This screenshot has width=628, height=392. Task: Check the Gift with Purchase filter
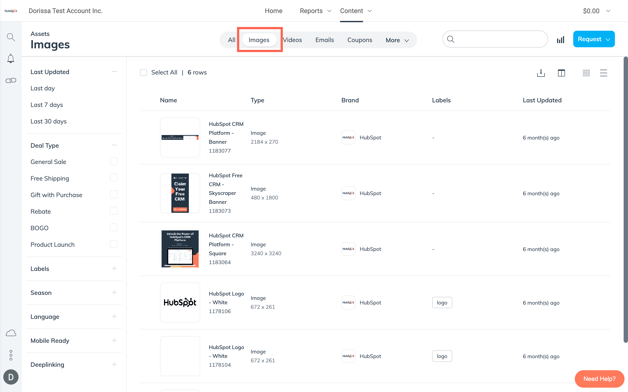114,194
